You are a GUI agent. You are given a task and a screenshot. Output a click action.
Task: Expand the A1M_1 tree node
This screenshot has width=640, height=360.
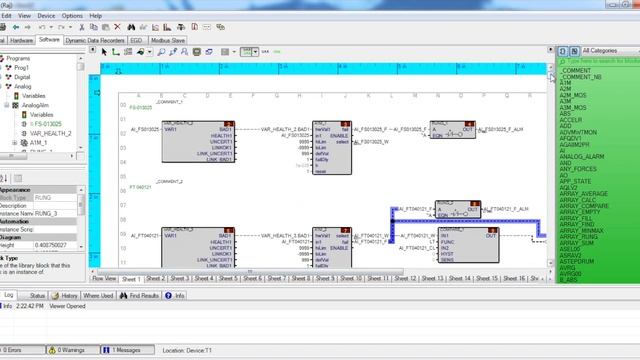(x=15, y=143)
